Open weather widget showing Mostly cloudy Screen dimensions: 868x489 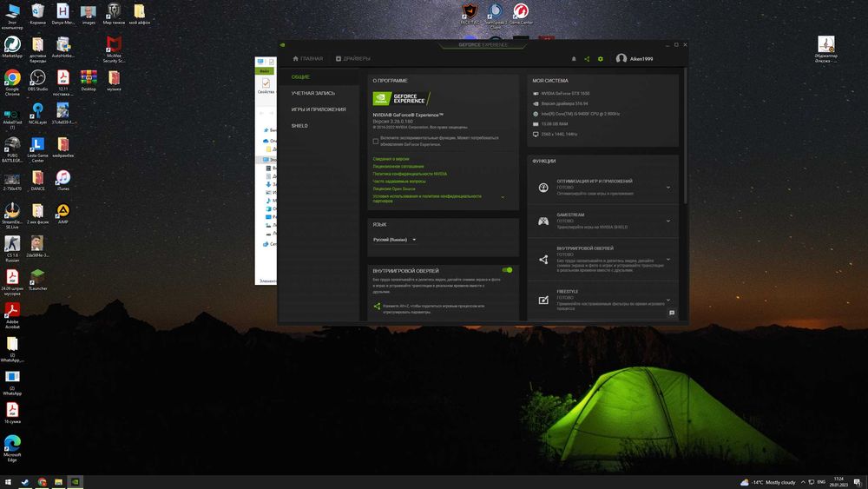click(x=768, y=482)
